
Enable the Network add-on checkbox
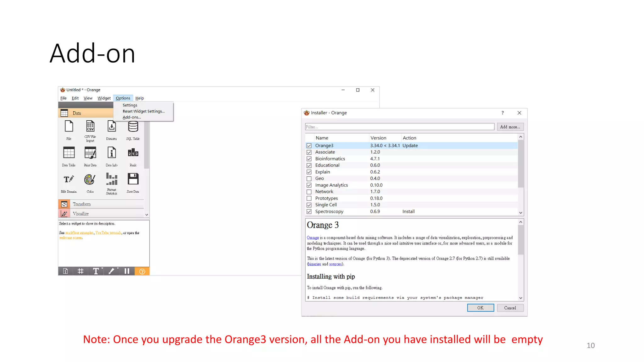[x=309, y=192]
